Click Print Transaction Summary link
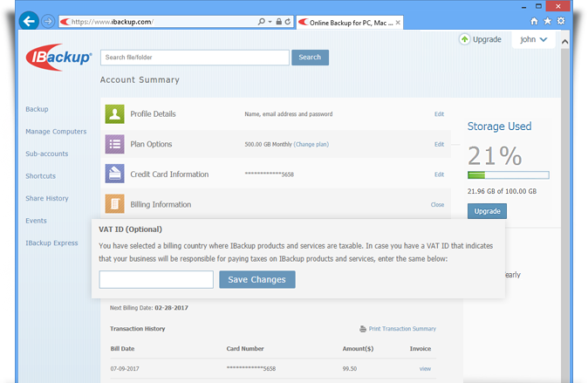 pyautogui.click(x=402, y=329)
